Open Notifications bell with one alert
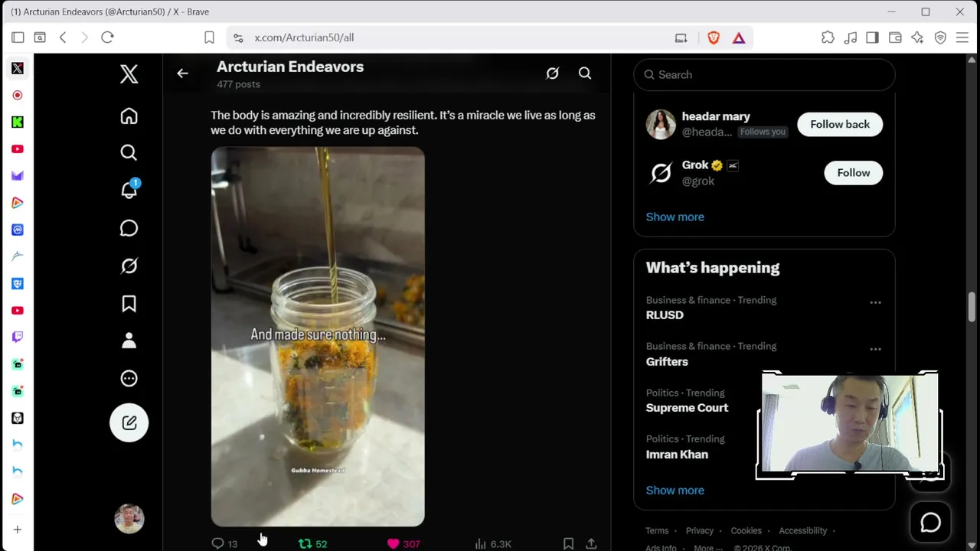The width and height of the screenshot is (980, 551). 129,189
